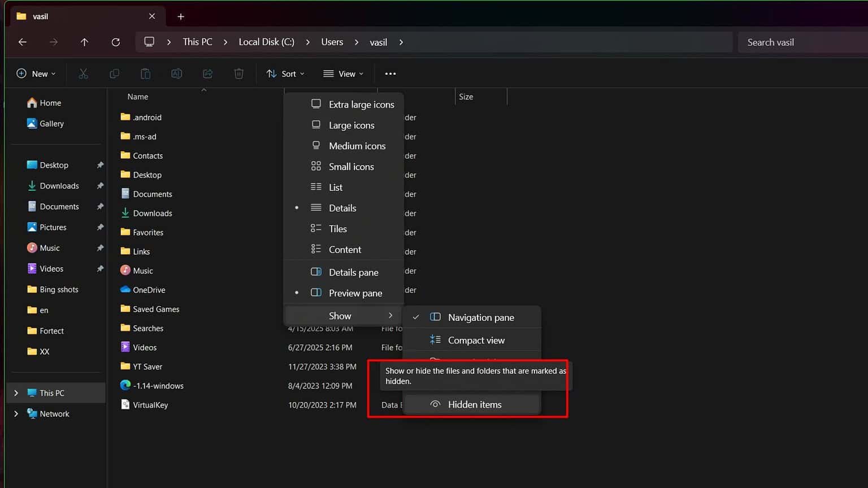
Task: Toggle the Navigation pane option
Action: coord(480,317)
